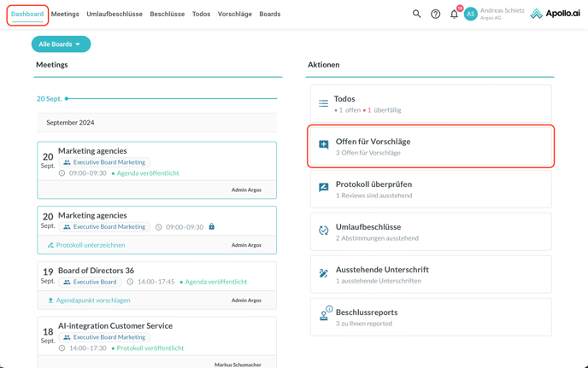Click the Agendapunkt vorschlagen link
The image size is (588, 368).
tap(92, 301)
